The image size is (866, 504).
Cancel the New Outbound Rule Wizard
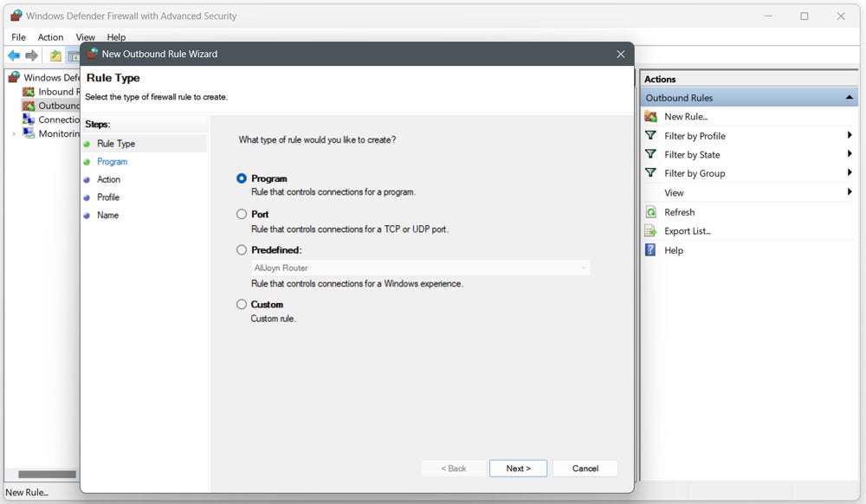(585, 468)
